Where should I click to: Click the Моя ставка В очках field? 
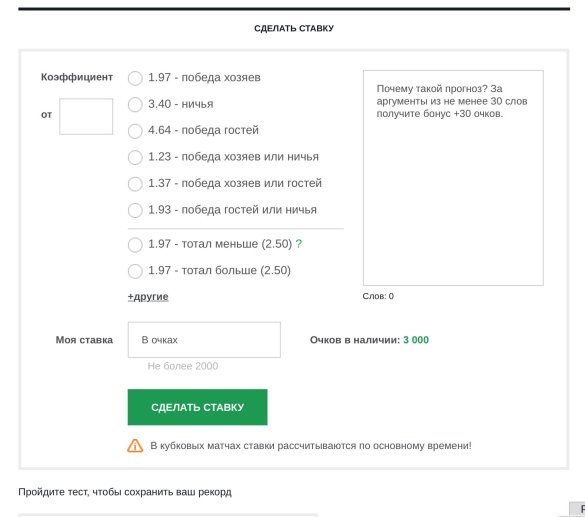(x=204, y=340)
